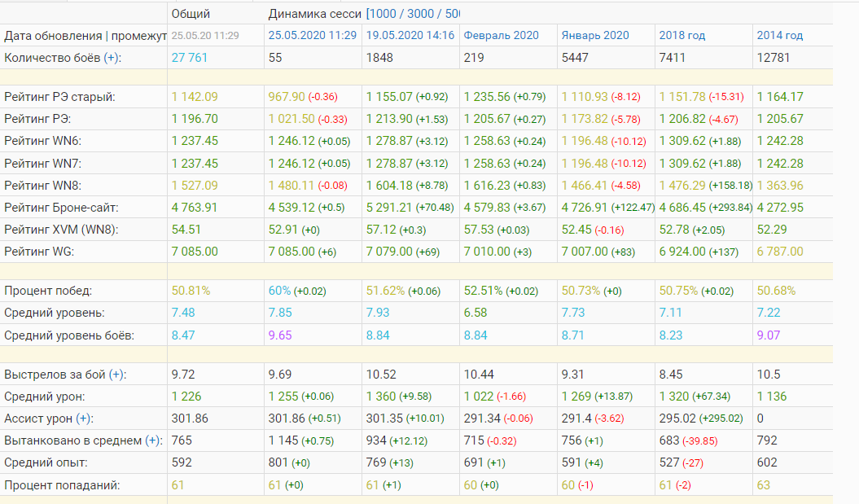The width and height of the screenshot is (859, 504).
Task: Click the 1 360 average damage cell
Action: (x=381, y=396)
